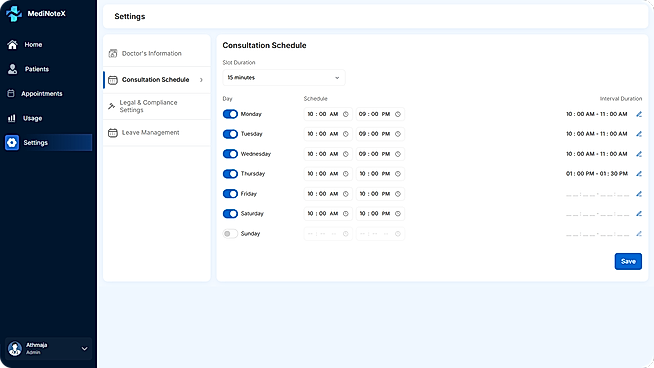Open clock picker for Wednesday end time
Viewport: 654px width, 368px height.
pyautogui.click(x=397, y=154)
